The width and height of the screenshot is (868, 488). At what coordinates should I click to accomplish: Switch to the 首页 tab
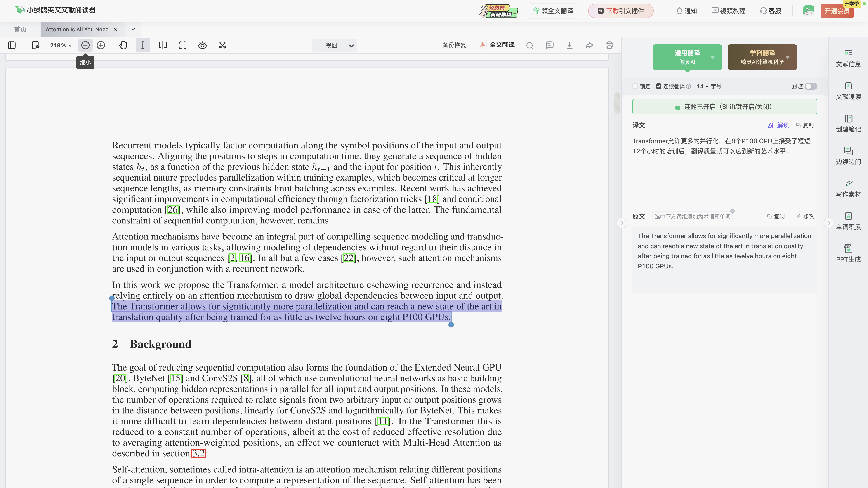click(20, 29)
